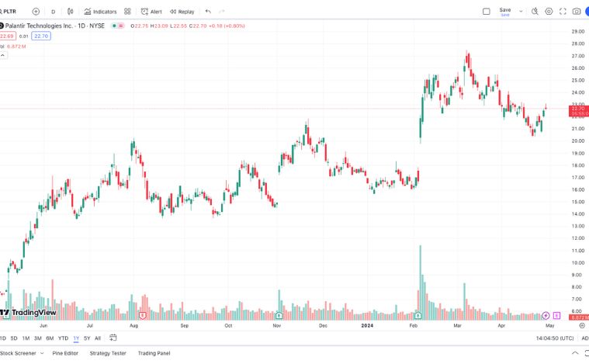Click Palantir Technologies Inc. legend title
Screen dimensions: 589x364
(54, 26)
